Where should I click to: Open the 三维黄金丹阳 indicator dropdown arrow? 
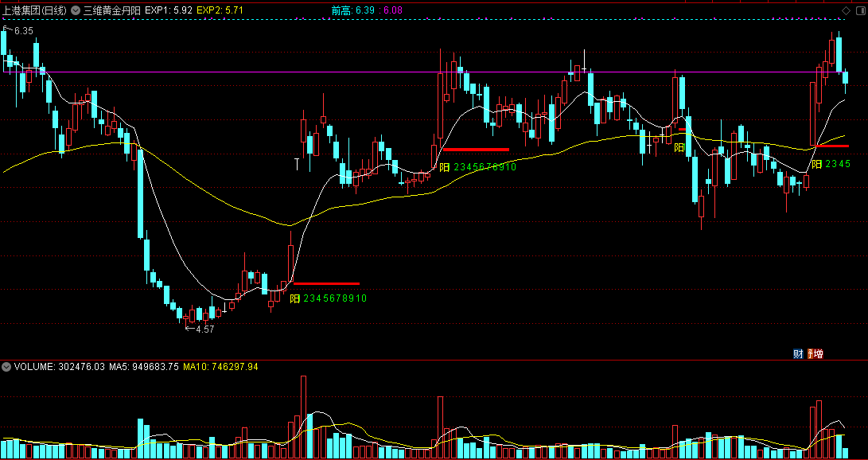tap(76, 10)
